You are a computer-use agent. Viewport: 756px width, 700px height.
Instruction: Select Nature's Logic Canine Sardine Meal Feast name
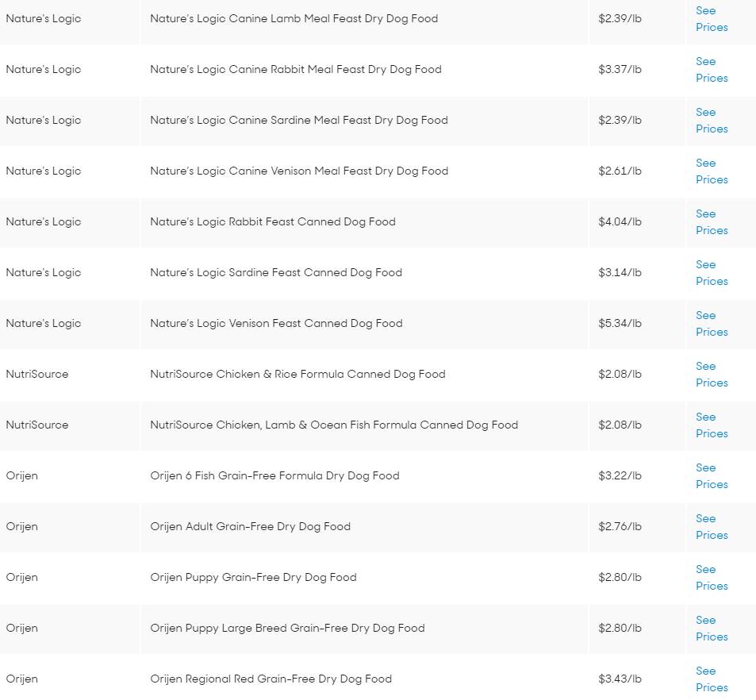point(299,120)
